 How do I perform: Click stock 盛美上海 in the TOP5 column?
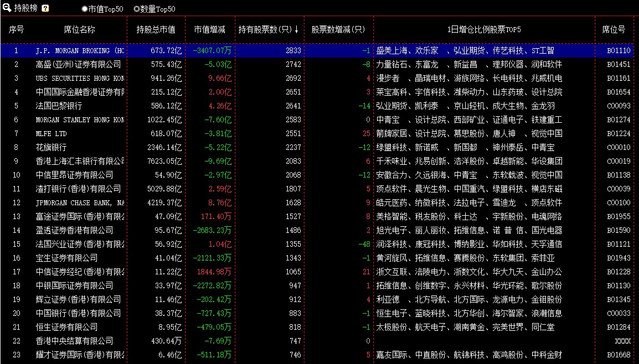391,50
